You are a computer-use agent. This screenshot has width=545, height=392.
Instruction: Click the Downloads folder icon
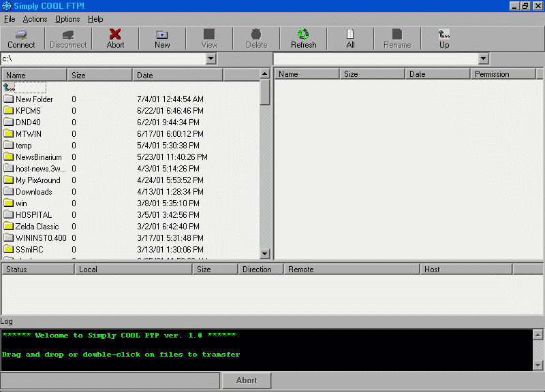point(8,191)
